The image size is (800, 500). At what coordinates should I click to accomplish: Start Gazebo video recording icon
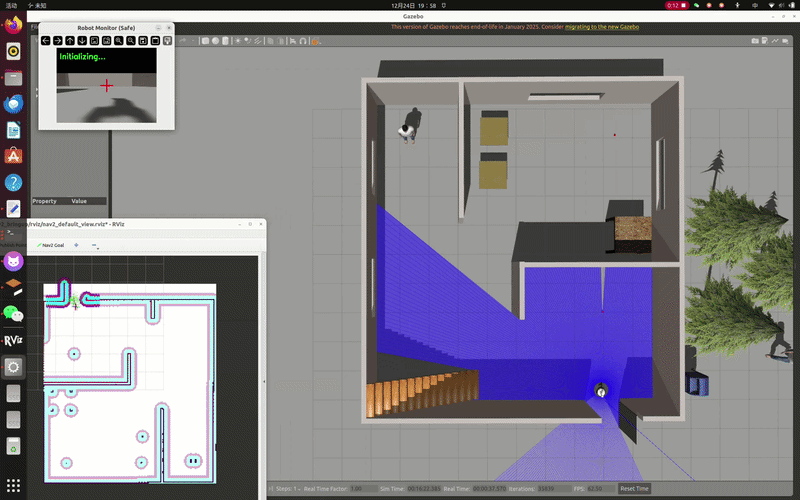tap(786, 41)
